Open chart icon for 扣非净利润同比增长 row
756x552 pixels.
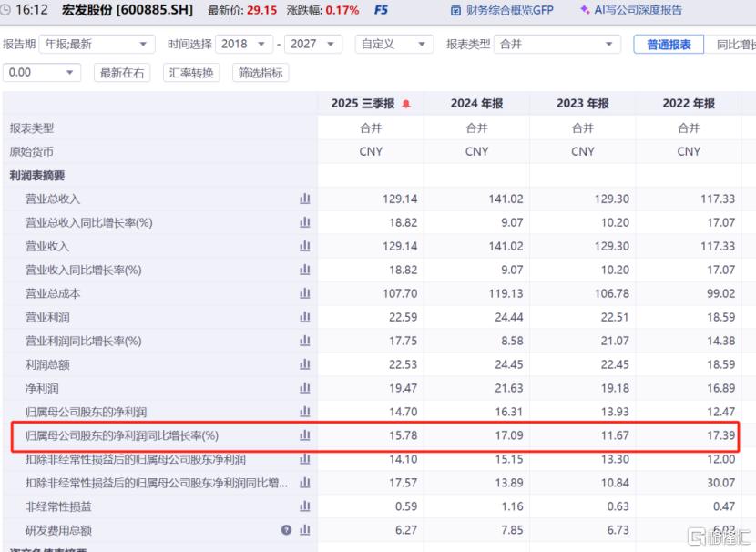coord(305,483)
